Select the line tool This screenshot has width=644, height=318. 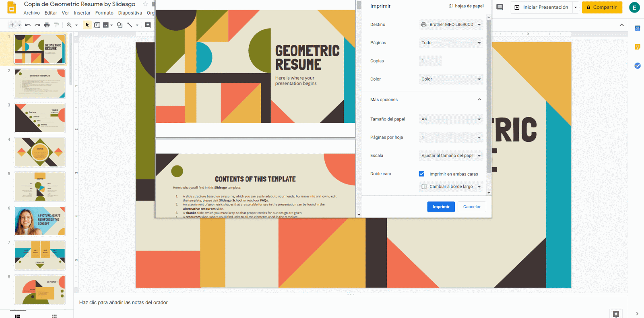point(130,25)
